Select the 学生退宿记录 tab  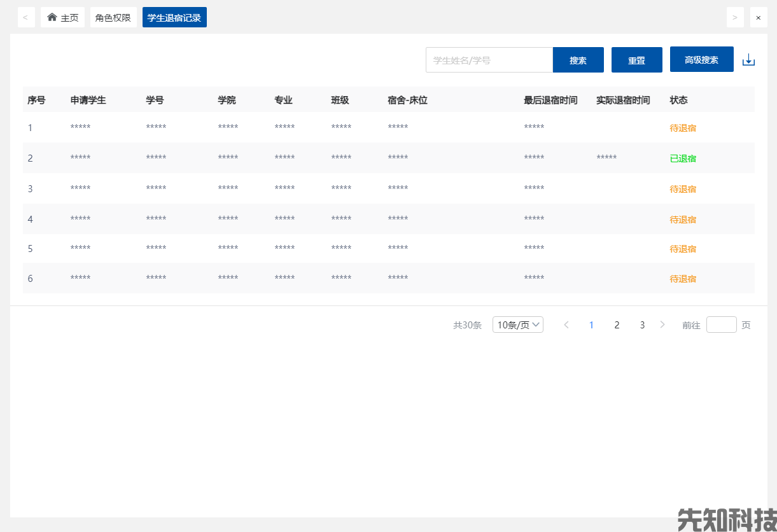174,17
